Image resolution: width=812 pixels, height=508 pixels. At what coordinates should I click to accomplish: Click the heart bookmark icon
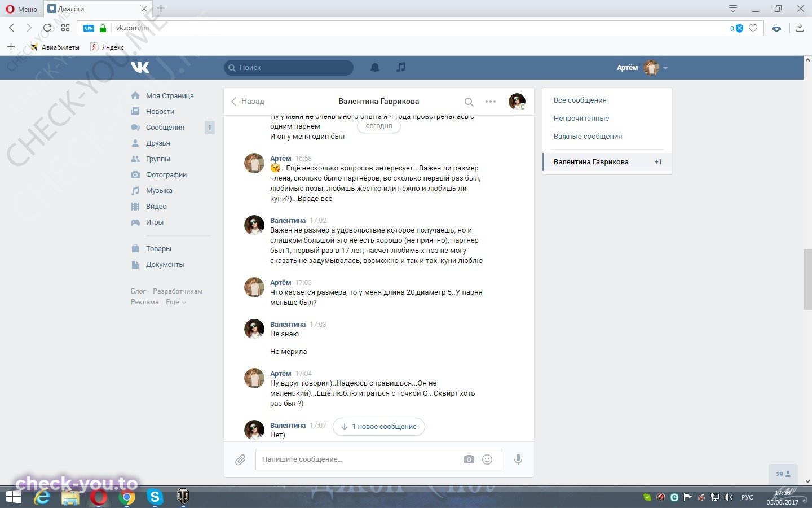[753, 28]
